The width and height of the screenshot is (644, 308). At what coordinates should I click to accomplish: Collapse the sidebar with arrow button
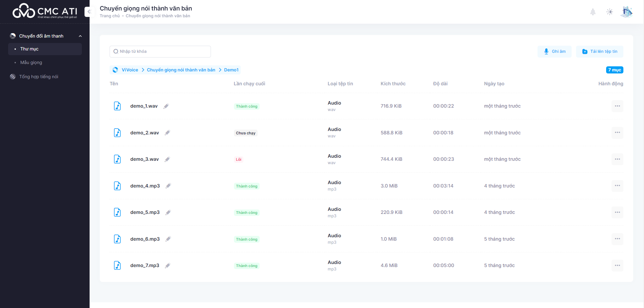click(89, 12)
